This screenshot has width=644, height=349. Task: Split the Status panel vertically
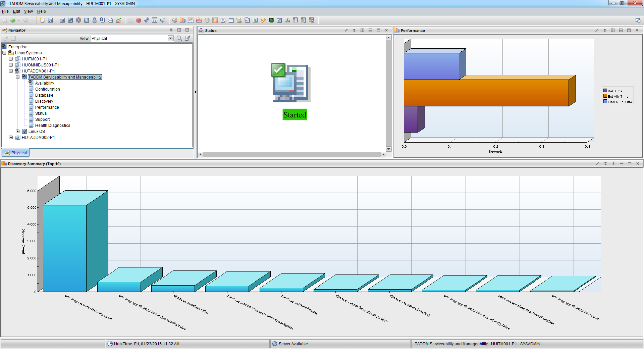tap(362, 30)
